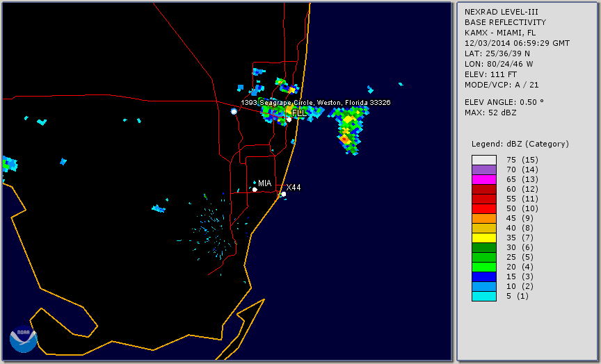Select the 10 dBZ light blue swatch
The width and height of the screenshot is (601, 364).
click(x=484, y=287)
